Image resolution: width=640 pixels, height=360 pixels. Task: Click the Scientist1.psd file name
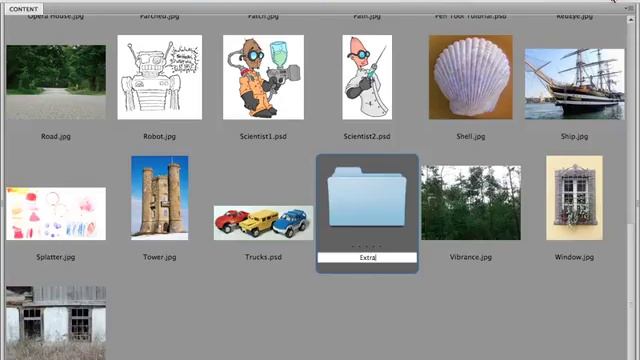(x=263, y=136)
